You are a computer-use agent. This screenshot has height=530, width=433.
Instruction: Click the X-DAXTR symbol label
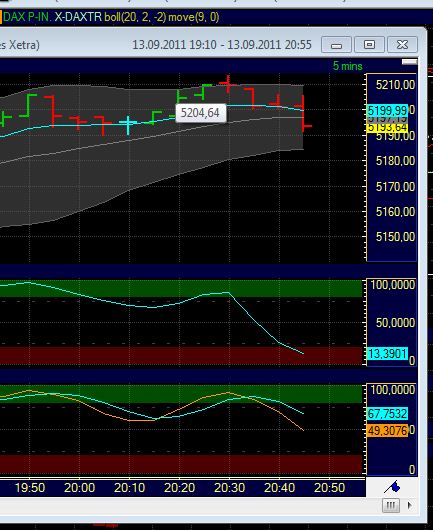coord(78,17)
